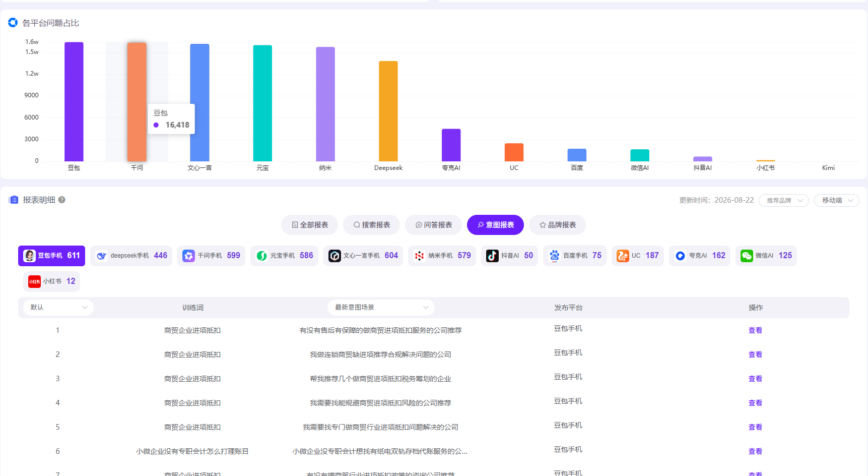
Task: Select the 豆包手机 platform icon
Action: coord(30,256)
